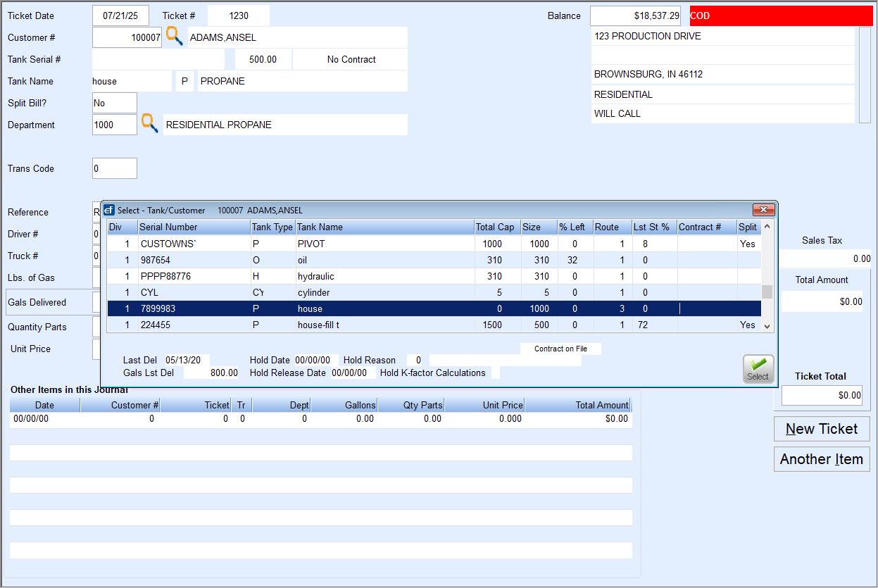878x588 pixels.
Task: Select the PIVOT tank row
Action: [x=310, y=244]
